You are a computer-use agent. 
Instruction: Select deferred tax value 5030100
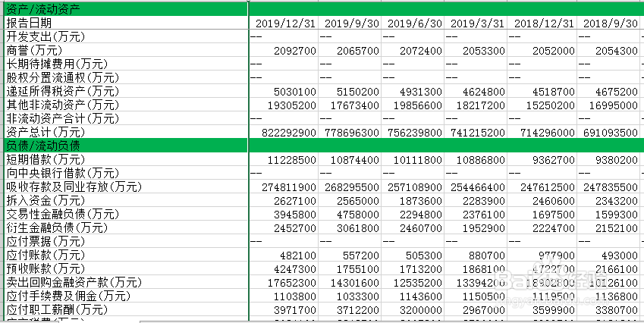click(x=284, y=91)
